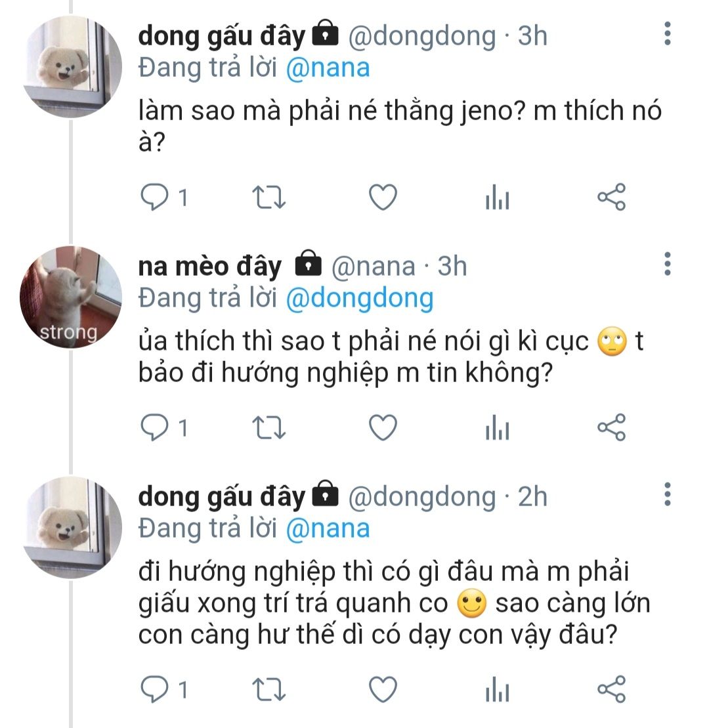This screenshot has height=728, width=709.
Task: Open more options for dongdong's first tweet
Action: (667, 33)
